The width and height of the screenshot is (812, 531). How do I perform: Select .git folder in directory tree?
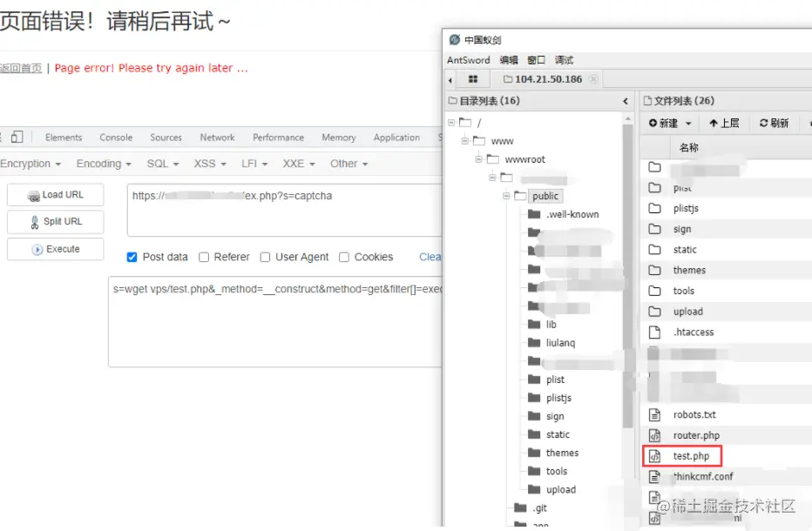pos(539,507)
